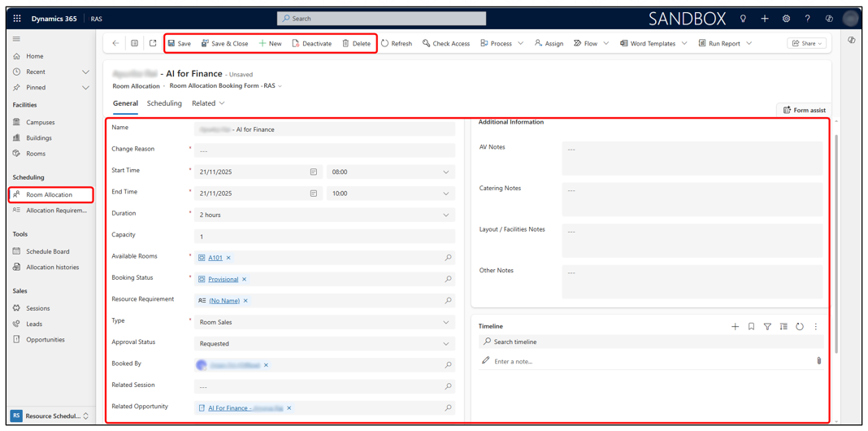
Task: Filter the timeline using funnel icon
Action: tap(767, 327)
